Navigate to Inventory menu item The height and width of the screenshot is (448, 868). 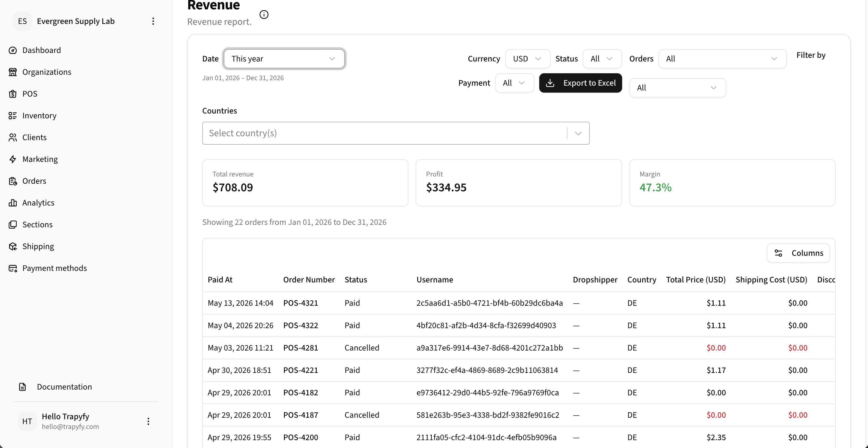coord(39,116)
